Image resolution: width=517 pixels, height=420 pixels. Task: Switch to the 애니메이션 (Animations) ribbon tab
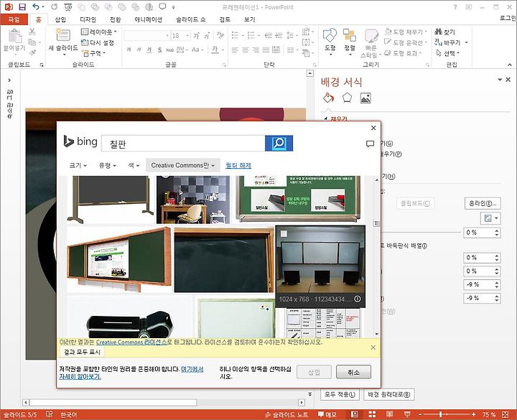tap(148, 19)
